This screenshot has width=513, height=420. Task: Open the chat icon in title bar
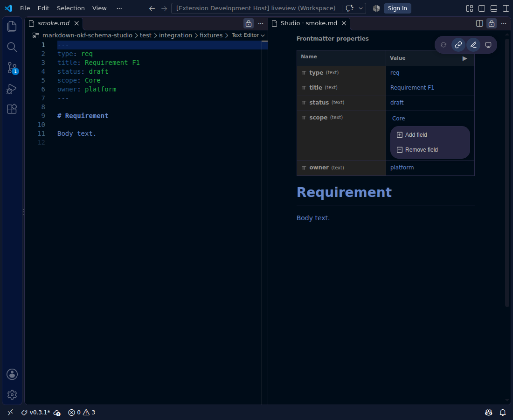click(x=349, y=8)
